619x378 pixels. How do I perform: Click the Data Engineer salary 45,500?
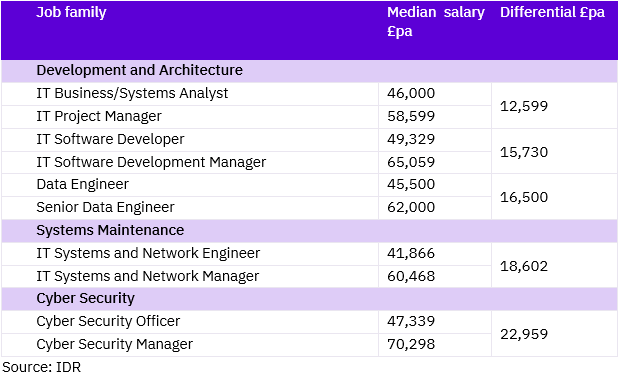[x=411, y=184]
